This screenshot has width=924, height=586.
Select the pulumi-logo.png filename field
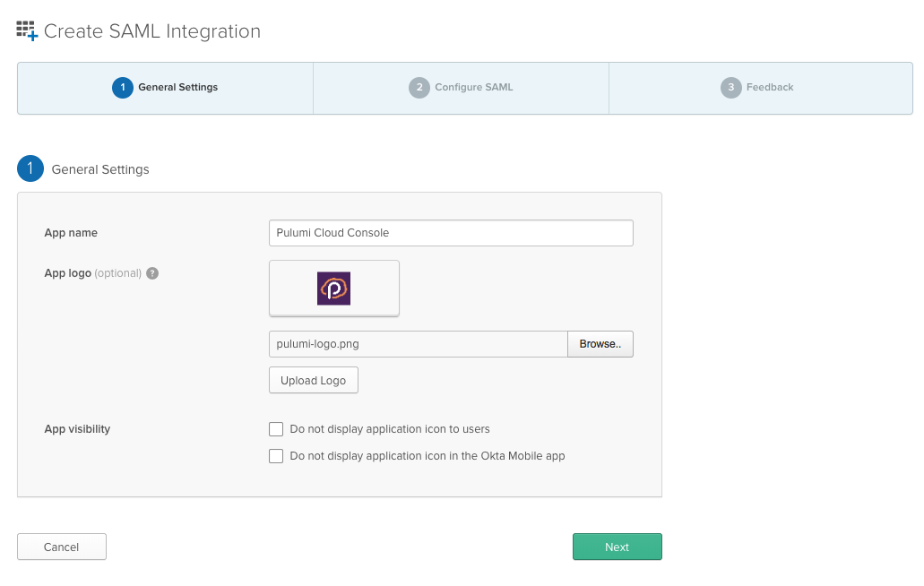tap(417, 344)
